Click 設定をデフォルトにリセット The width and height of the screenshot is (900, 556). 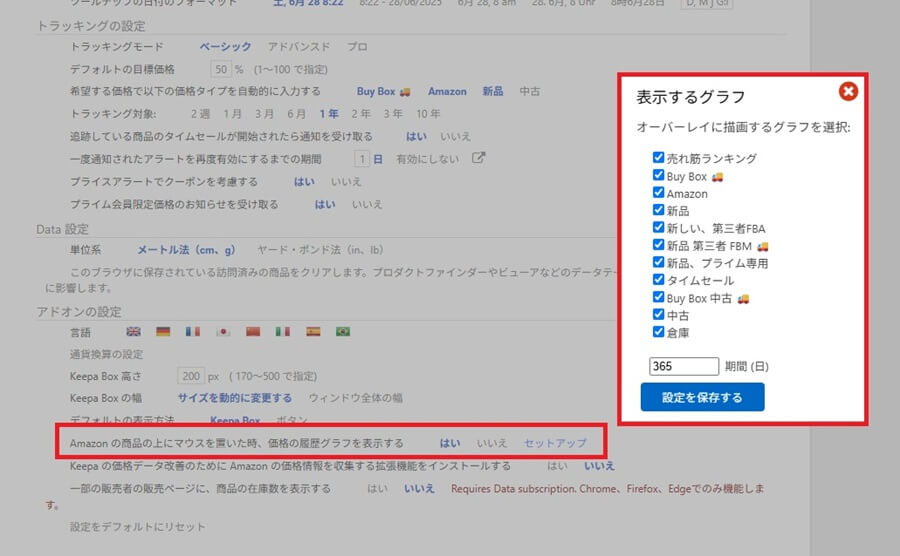138,527
